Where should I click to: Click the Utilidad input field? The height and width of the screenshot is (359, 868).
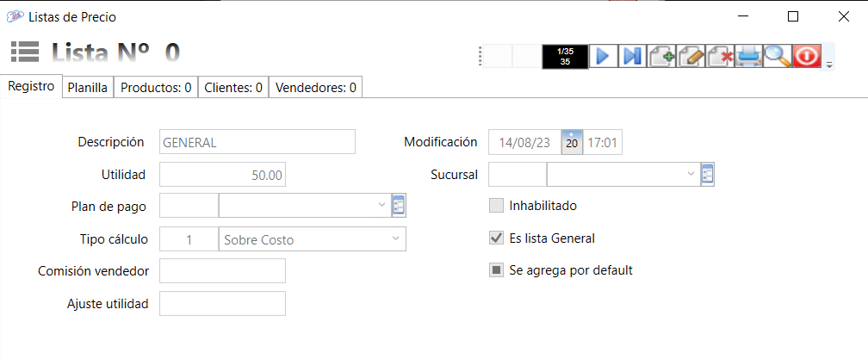(x=223, y=175)
